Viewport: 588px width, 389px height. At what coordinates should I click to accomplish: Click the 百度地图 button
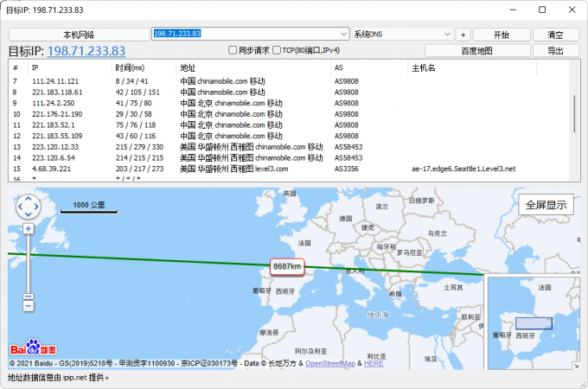pos(477,51)
